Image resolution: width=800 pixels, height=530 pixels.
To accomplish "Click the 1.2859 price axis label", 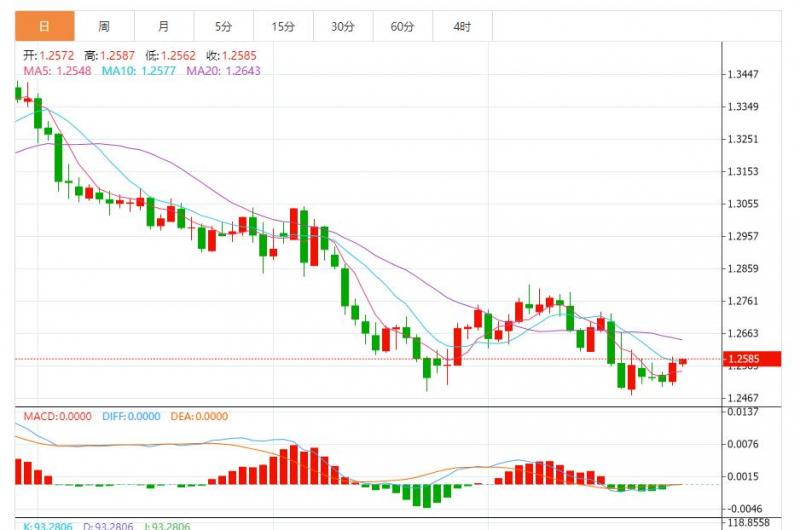I will [743, 268].
